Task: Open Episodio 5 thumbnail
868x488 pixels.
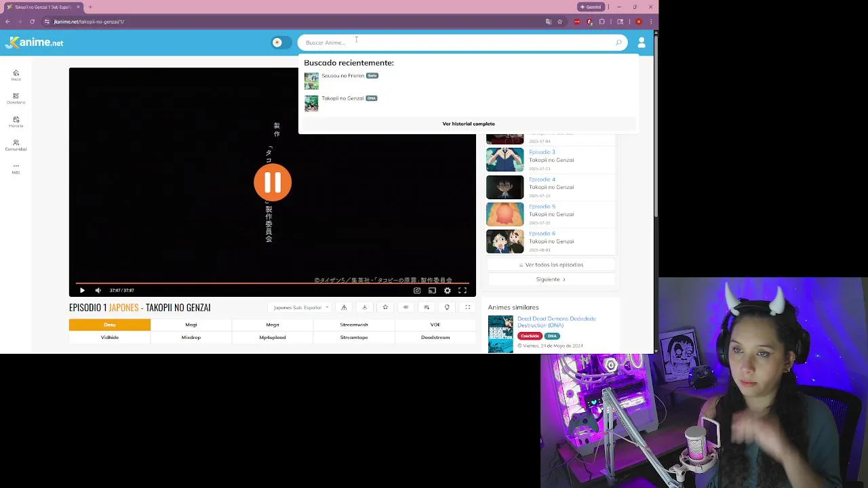Action: 505,214
